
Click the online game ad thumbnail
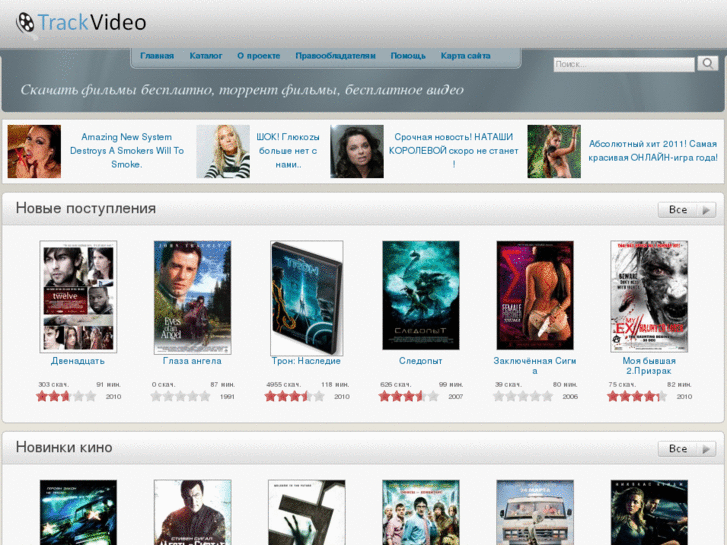[x=554, y=151]
